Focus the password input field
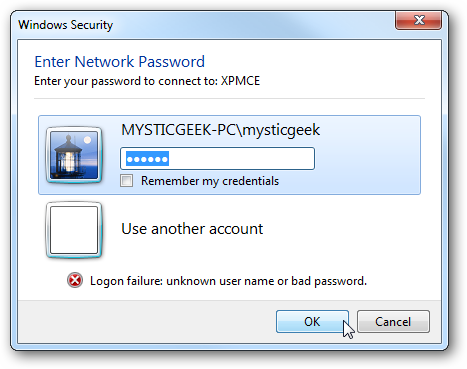The image size is (467, 369). pyautogui.click(x=217, y=159)
